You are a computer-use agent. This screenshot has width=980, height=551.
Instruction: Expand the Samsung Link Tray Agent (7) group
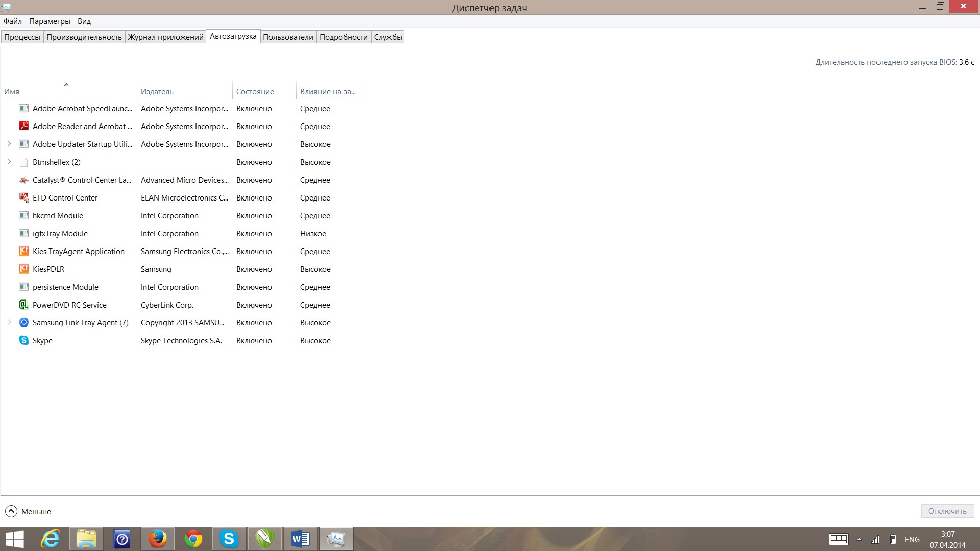click(9, 322)
